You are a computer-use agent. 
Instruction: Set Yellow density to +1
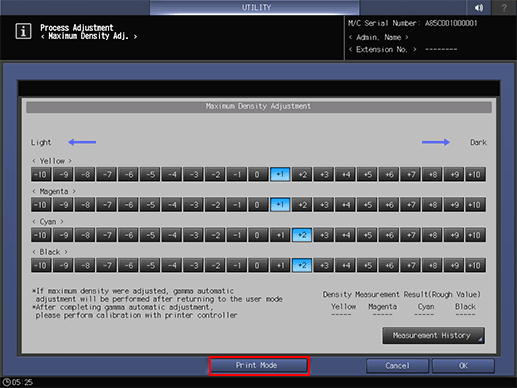tap(280, 174)
